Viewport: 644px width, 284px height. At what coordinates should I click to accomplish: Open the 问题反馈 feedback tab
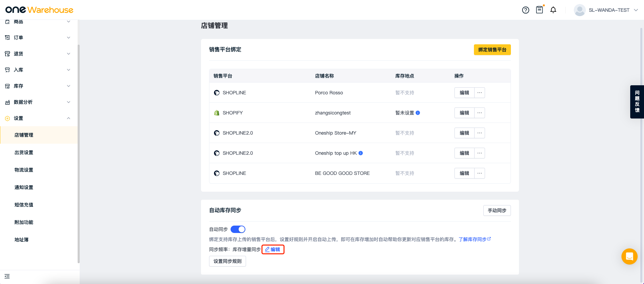pos(637,102)
